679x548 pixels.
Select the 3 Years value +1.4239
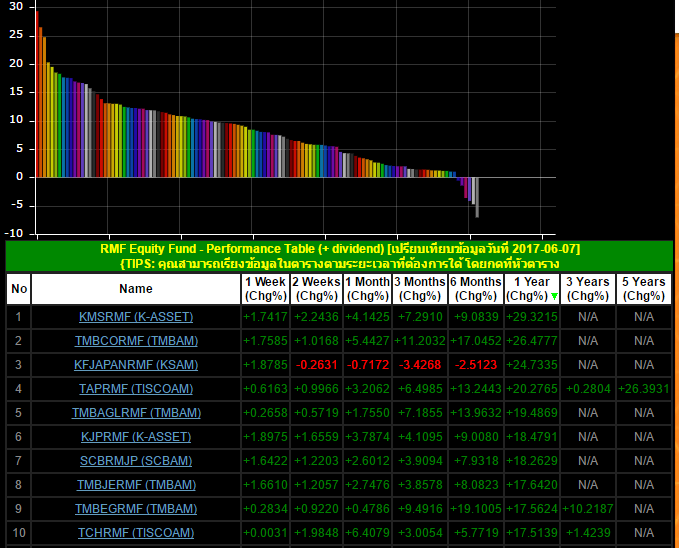click(x=588, y=532)
